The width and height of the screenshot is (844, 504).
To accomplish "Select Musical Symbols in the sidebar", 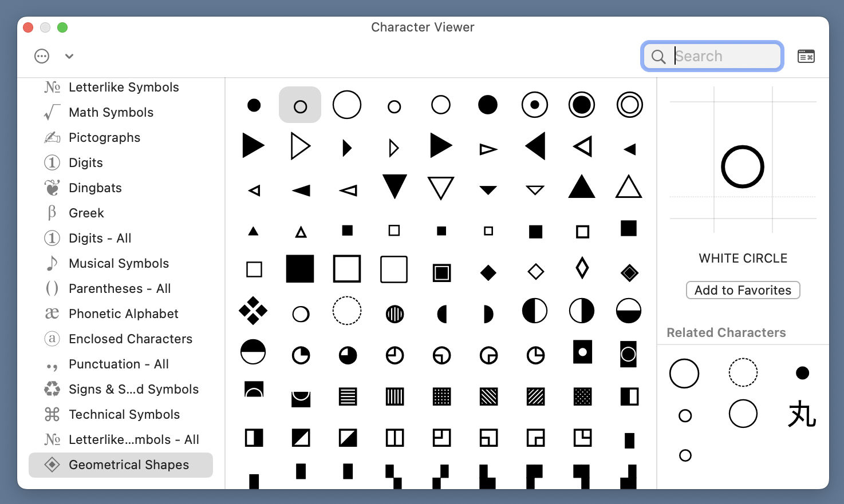I will tap(119, 263).
